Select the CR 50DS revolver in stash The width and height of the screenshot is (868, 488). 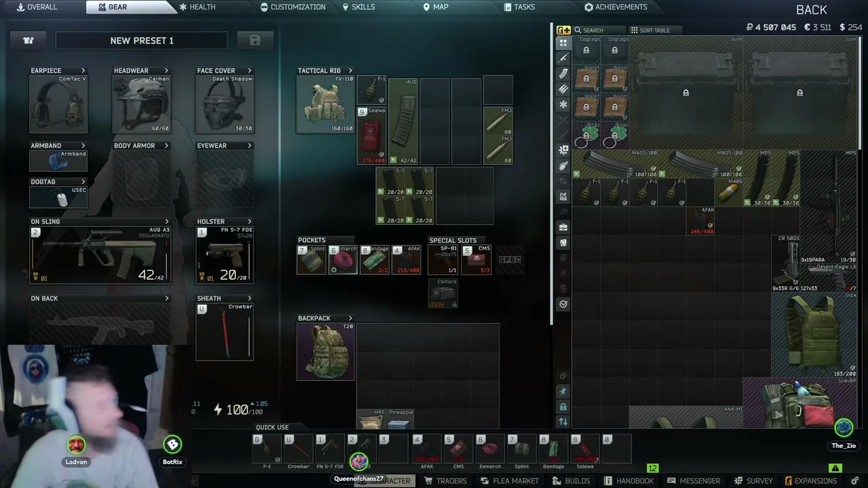tap(785, 264)
